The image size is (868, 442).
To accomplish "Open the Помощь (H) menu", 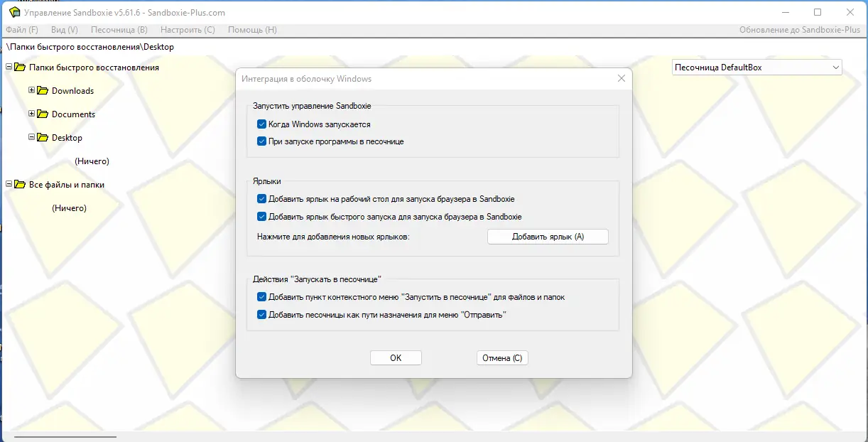I will pos(252,30).
